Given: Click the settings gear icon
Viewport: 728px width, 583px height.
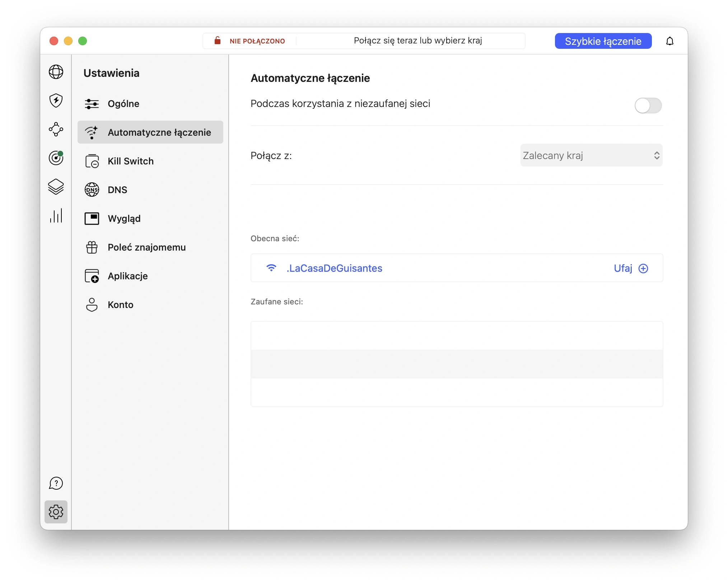Looking at the screenshot, I should (56, 512).
